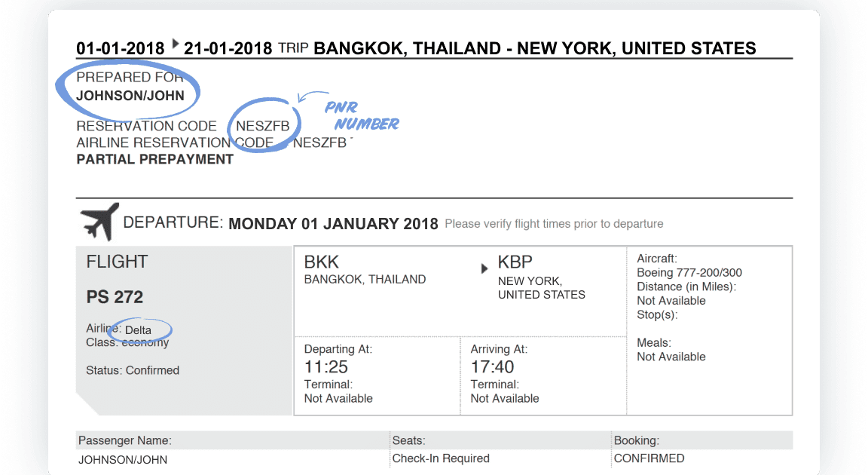Image resolution: width=868 pixels, height=475 pixels.
Task: Click flight number PS 272
Action: (x=115, y=297)
